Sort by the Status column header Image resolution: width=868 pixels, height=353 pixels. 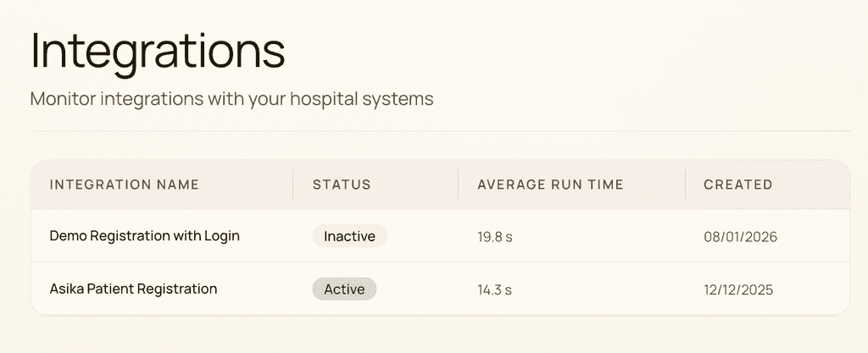tap(342, 185)
